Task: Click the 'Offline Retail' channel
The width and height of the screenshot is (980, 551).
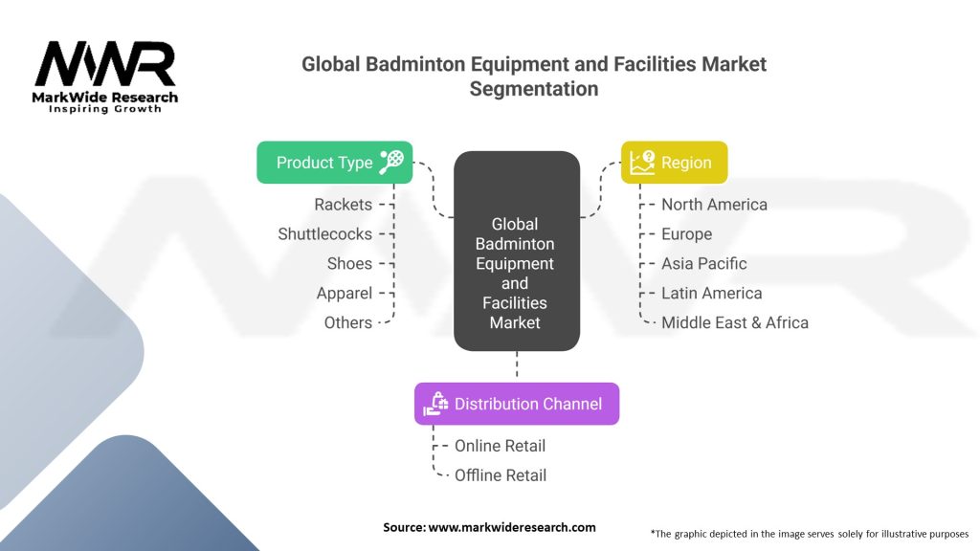Action: [x=500, y=474]
